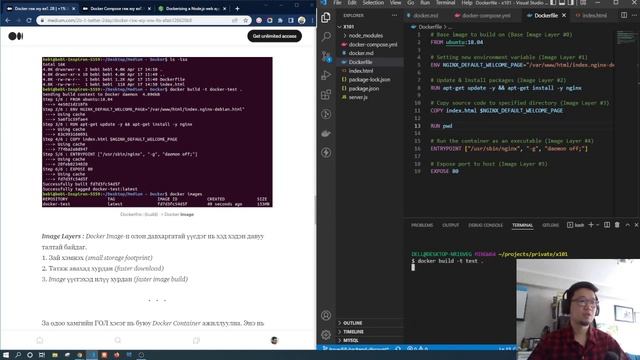Split the editor right

point(624,16)
